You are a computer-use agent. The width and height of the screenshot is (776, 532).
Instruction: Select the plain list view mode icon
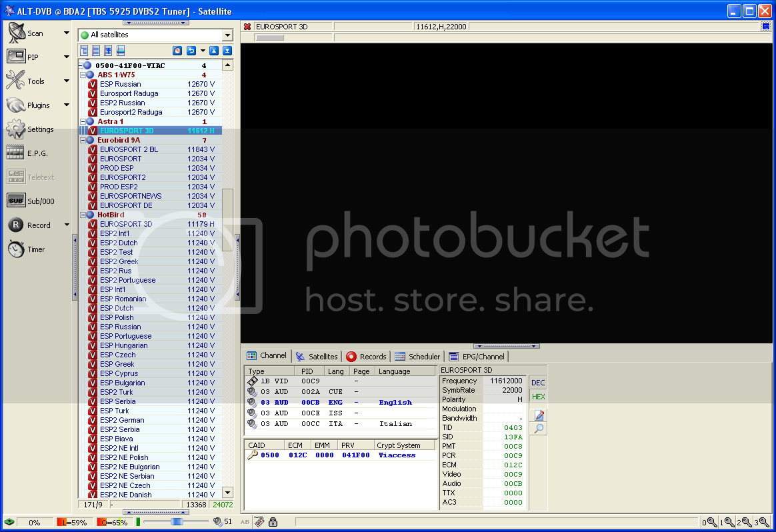tap(96, 51)
